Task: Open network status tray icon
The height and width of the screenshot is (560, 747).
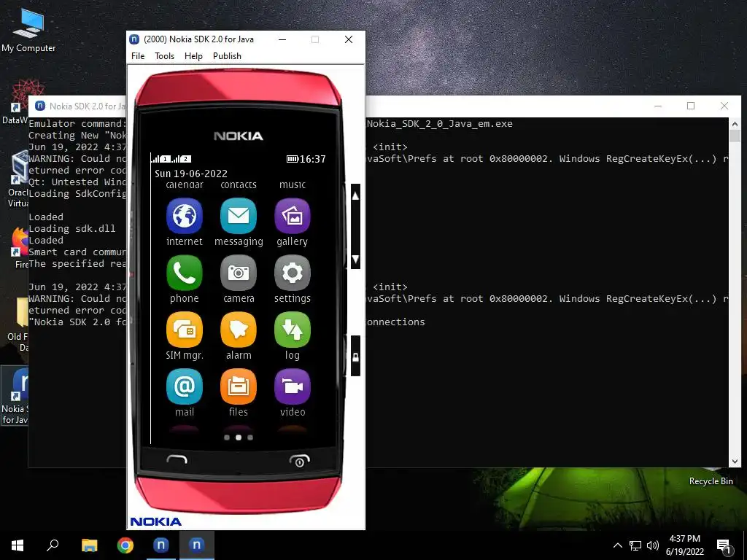Action: coord(635,545)
